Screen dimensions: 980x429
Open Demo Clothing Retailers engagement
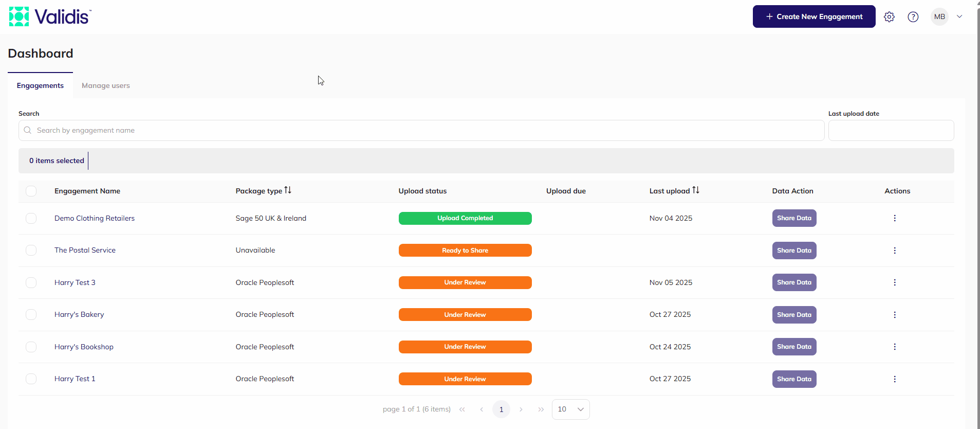95,218
